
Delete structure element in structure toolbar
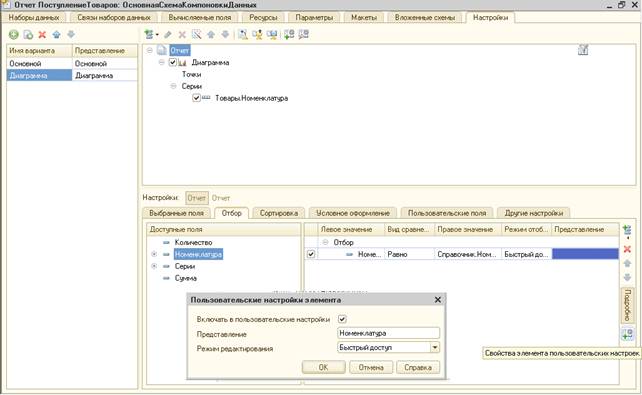(182, 35)
